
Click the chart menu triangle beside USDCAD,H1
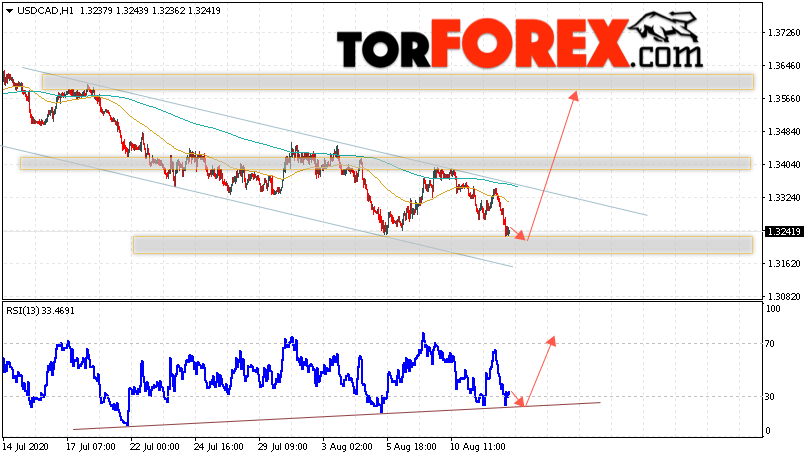pos(9,11)
